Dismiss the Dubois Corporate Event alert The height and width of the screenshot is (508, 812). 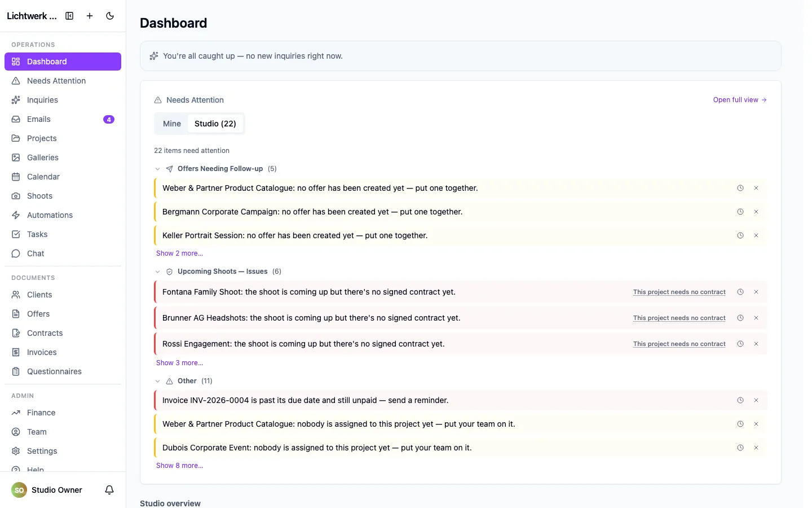click(x=756, y=448)
